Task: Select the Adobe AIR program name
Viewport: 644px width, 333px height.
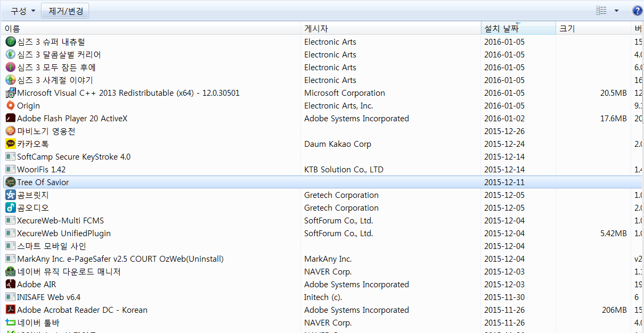Action: 37,284
